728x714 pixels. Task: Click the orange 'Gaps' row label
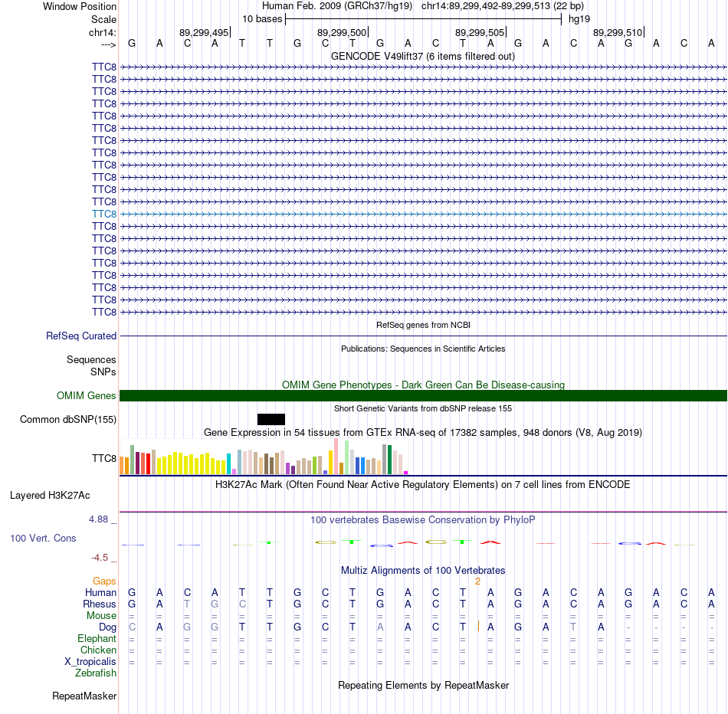pyautogui.click(x=104, y=581)
